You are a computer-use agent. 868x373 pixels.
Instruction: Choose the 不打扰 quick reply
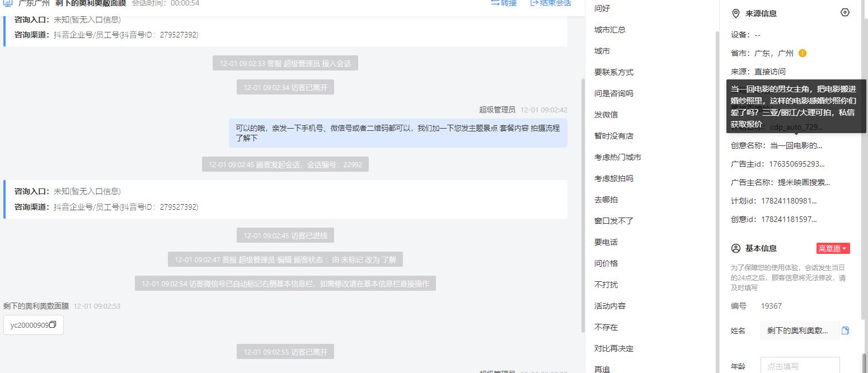[606, 285]
